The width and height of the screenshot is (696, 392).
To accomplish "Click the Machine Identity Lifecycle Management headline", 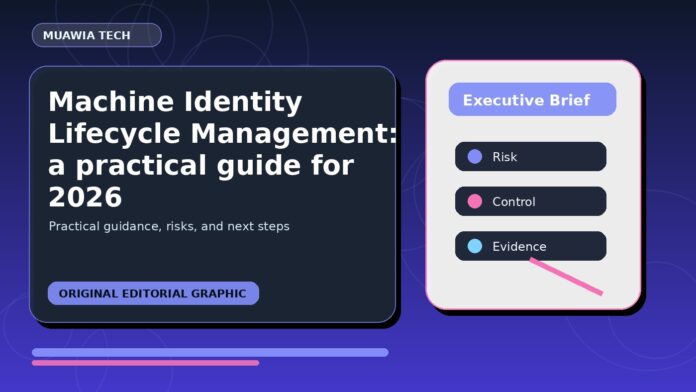I will click(x=222, y=149).
